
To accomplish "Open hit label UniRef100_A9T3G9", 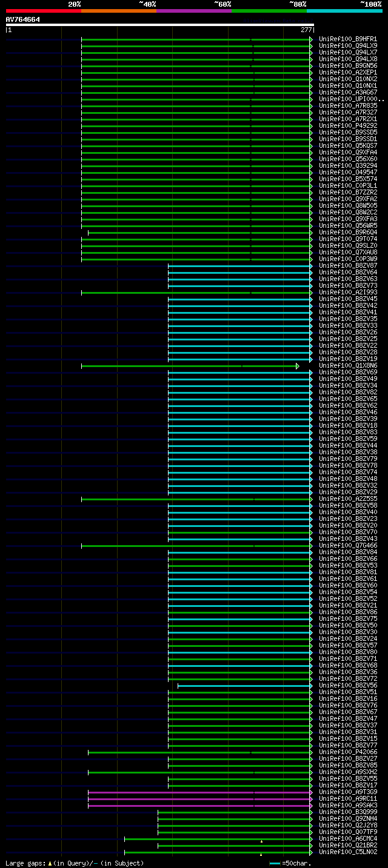I will point(348,792).
